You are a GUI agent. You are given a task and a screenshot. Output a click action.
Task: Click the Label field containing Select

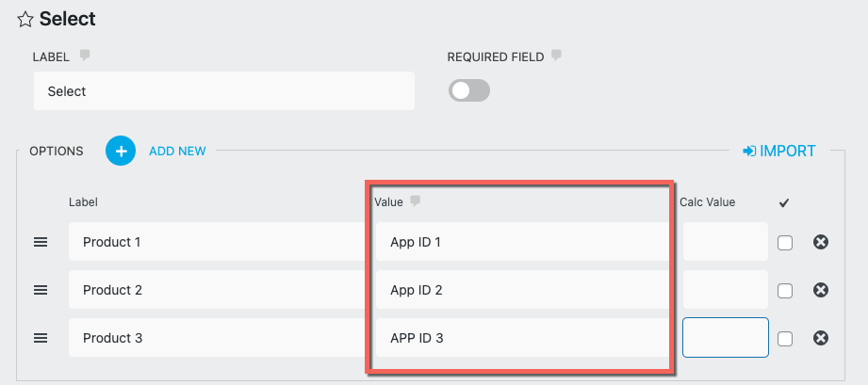223,91
